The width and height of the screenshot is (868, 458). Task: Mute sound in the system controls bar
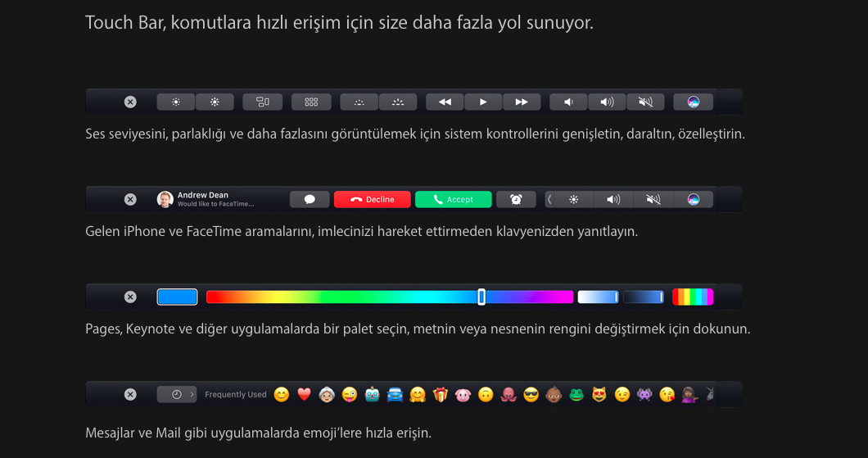pyautogui.click(x=645, y=102)
